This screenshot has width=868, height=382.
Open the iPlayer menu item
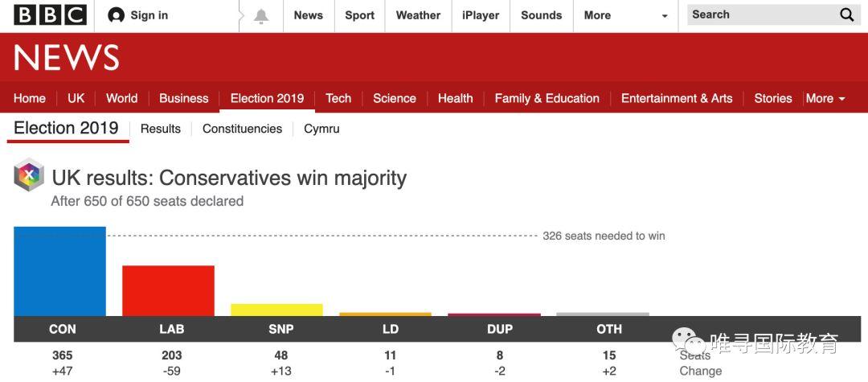click(x=481, y=15)
